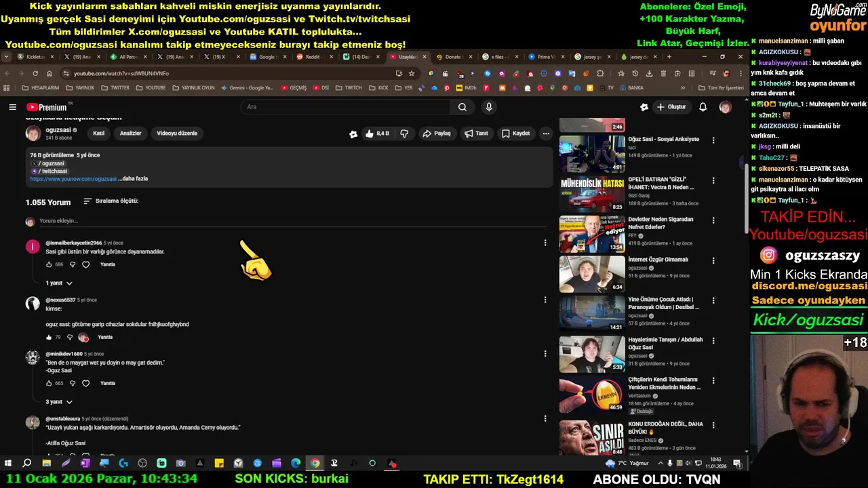Click the Tanıt promote button

(x=476, y=134)
